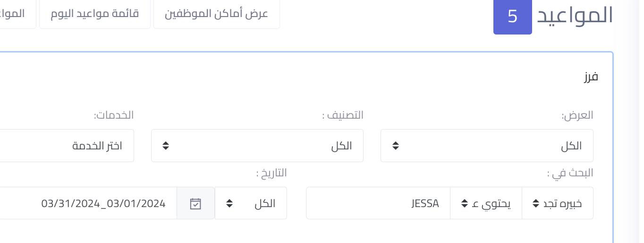This screenshot has width=644, height=243.
Task: Click the sort arrows in العرض select
Action: [396, 146]
